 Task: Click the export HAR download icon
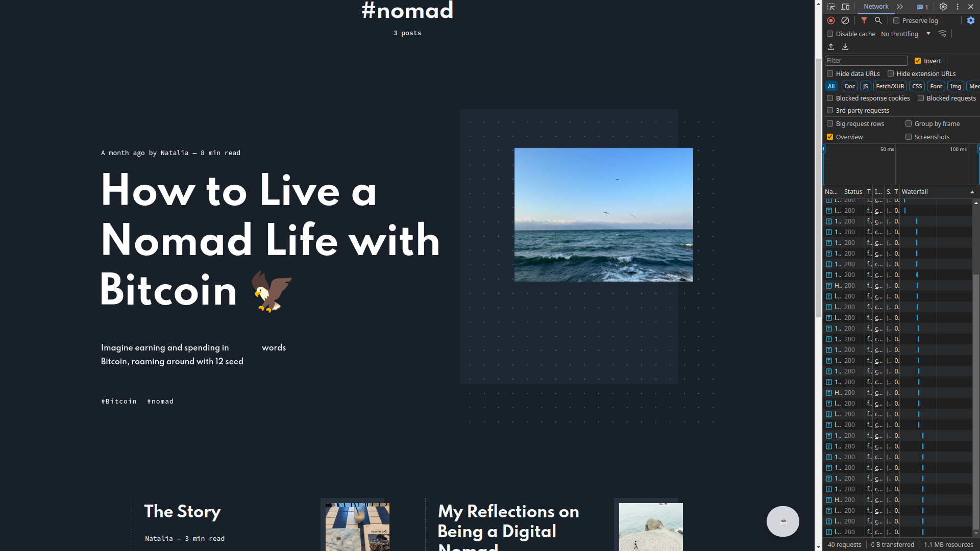pyautogui.click(x=845, y=46)
